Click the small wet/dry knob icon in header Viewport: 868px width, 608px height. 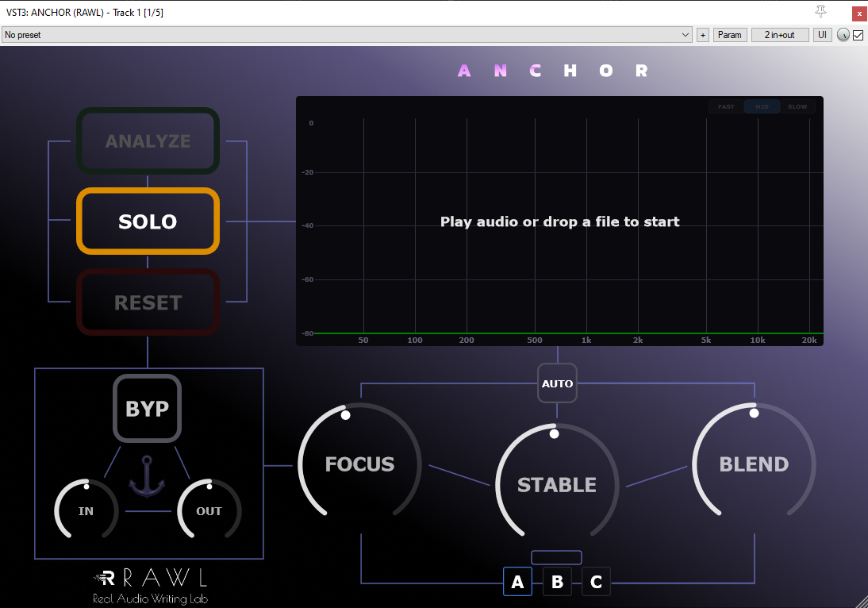[x=843, y=35]
